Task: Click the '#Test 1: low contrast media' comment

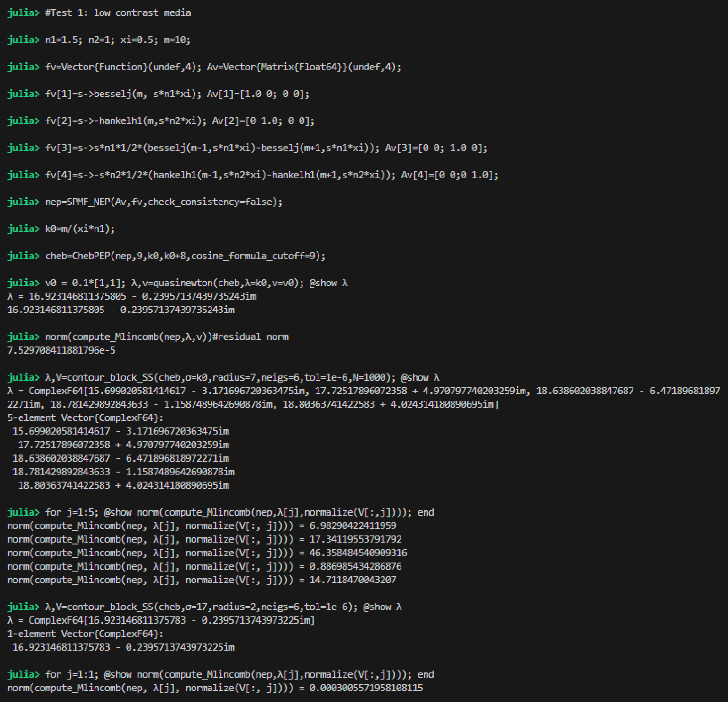Action: [118, 13]
